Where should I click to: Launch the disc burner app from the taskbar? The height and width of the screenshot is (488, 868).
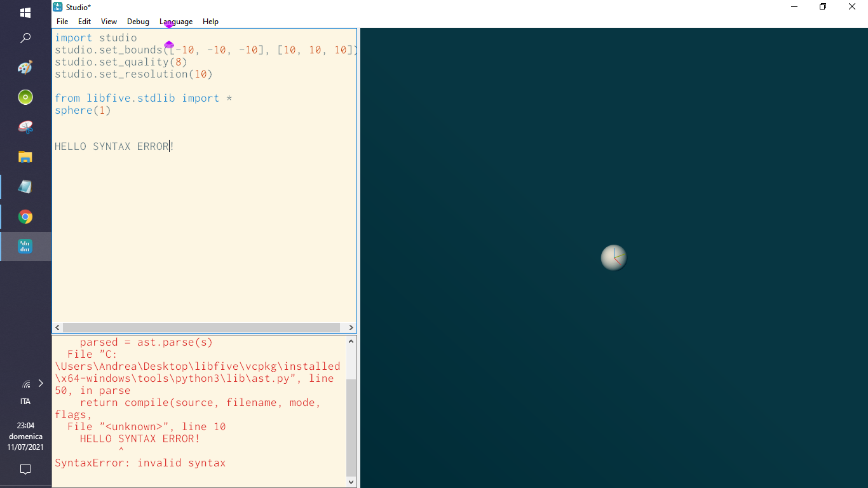[25, 97]
